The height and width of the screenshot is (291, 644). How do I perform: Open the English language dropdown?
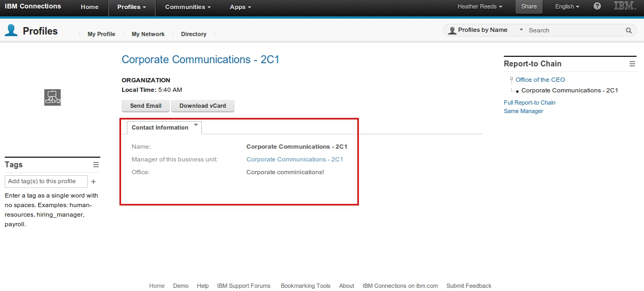[x=567, y=7]
